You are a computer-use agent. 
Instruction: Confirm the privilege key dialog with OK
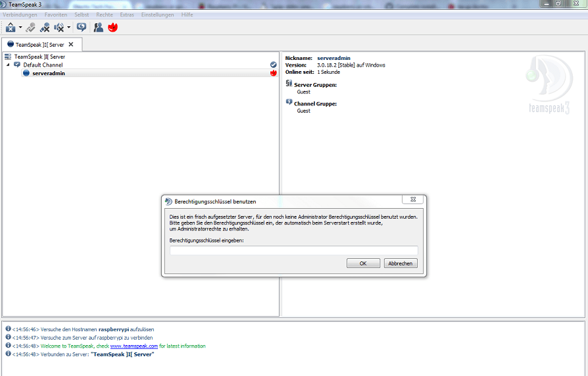363,263
